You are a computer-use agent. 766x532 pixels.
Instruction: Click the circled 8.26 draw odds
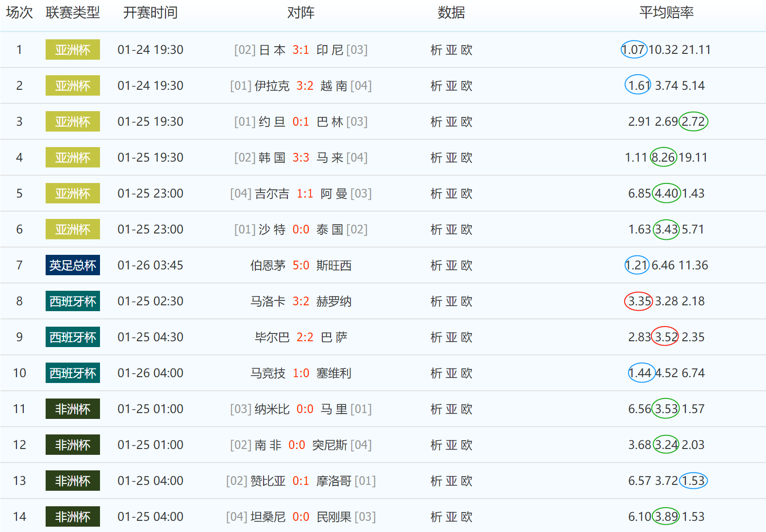tap(663, 158)
